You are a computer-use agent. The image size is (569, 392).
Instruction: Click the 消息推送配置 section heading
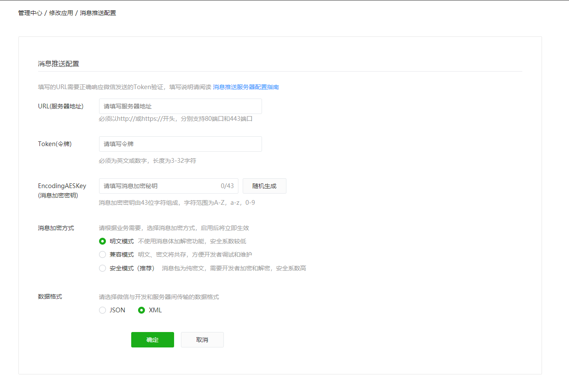click(x=58, y=64)
